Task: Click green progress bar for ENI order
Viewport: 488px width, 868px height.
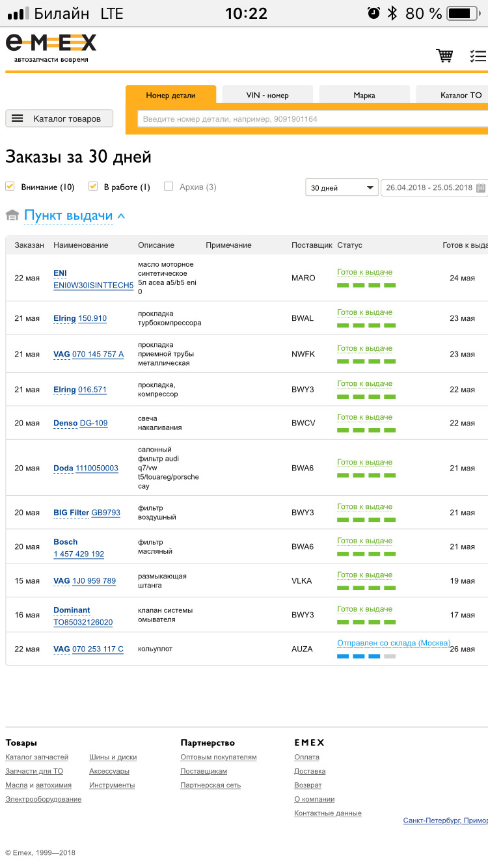Action: coord(366,285)
